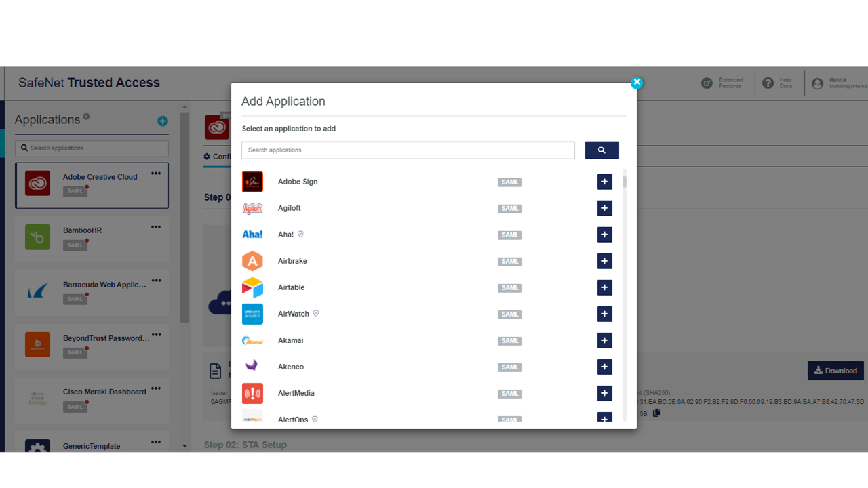The height and width of the screenshot is (488, 868).
Task: Click the Akeneo purple logo icon
Action: point(252,366)
